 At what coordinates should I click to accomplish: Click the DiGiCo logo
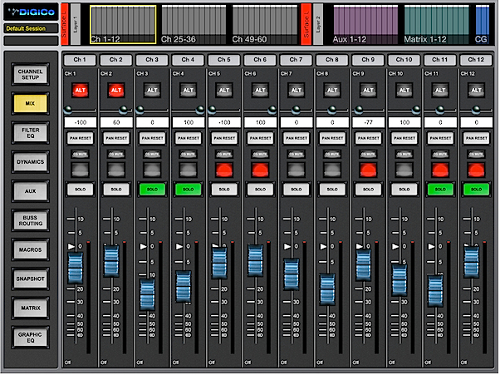tap(31, 12)
